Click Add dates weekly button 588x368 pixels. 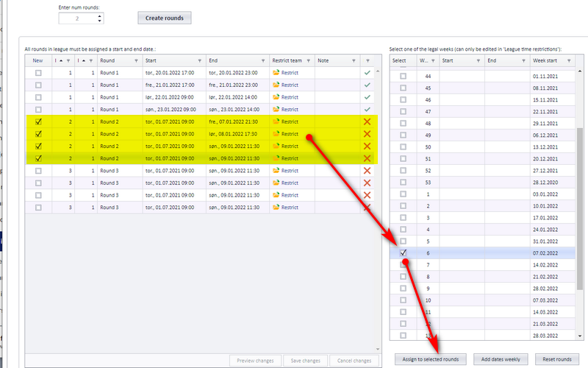pos(501,359)
